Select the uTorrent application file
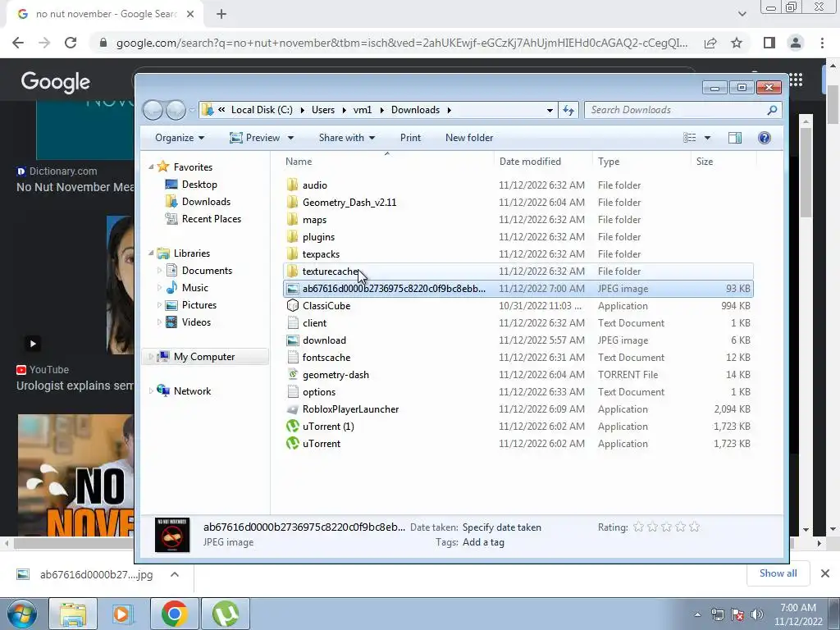The image size is (840, 630). [x=321, y=444]
